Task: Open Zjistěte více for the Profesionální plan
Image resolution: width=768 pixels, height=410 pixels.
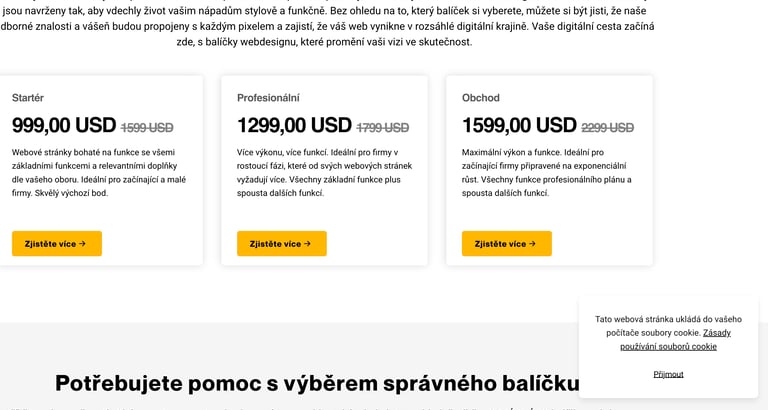Action: (x=281, y=243)
